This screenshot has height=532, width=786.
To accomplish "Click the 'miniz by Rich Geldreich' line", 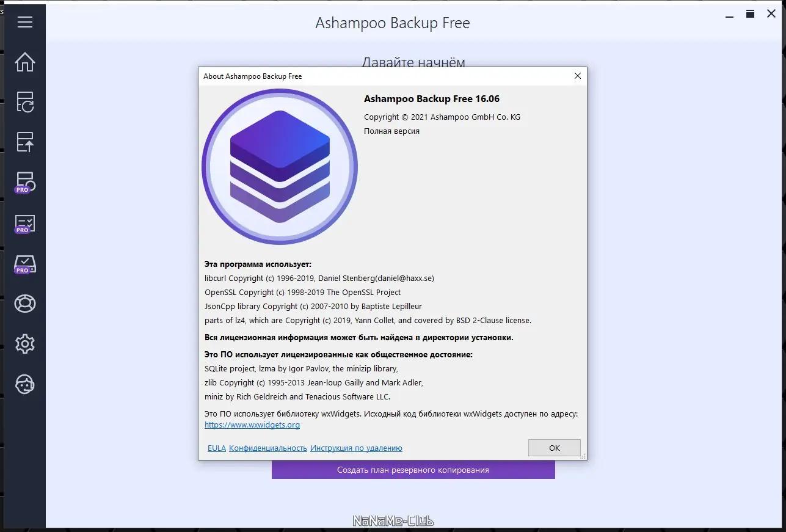I will 297,397.
